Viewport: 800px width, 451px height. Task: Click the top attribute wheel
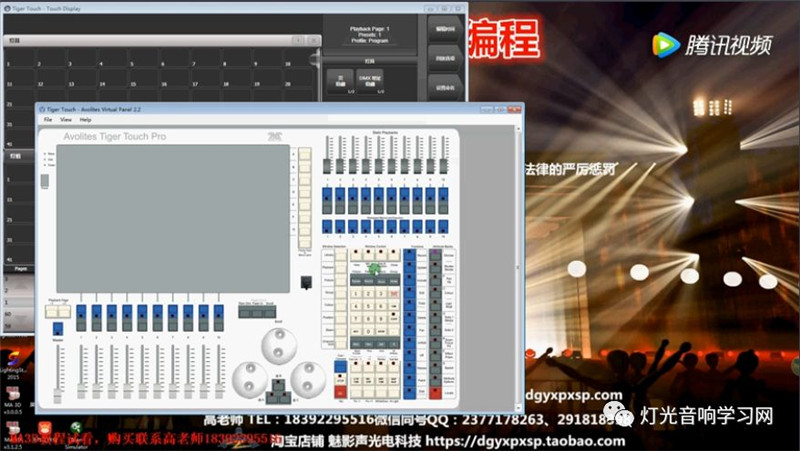[x=279, y=346]
